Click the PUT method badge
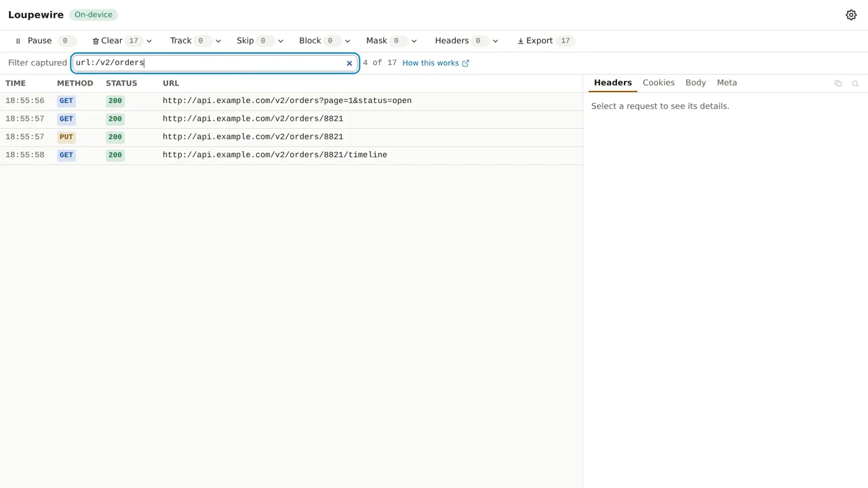Screen dimensions: 868x488 (x=66, y=137)
